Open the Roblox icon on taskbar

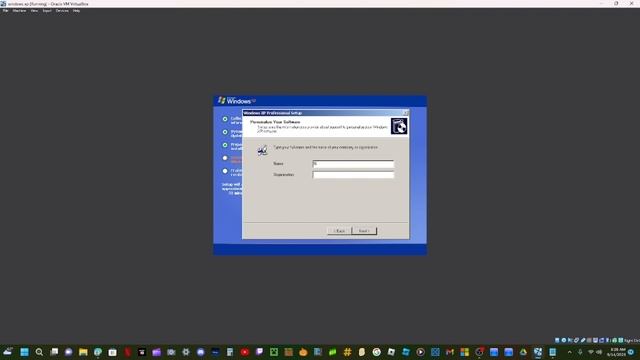click(x=391, y=352)
